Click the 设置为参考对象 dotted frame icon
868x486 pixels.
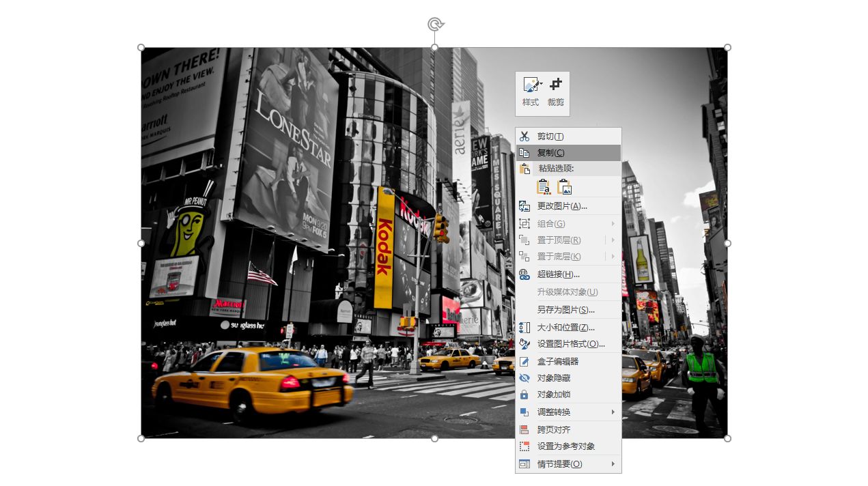(x=524, y=446)
